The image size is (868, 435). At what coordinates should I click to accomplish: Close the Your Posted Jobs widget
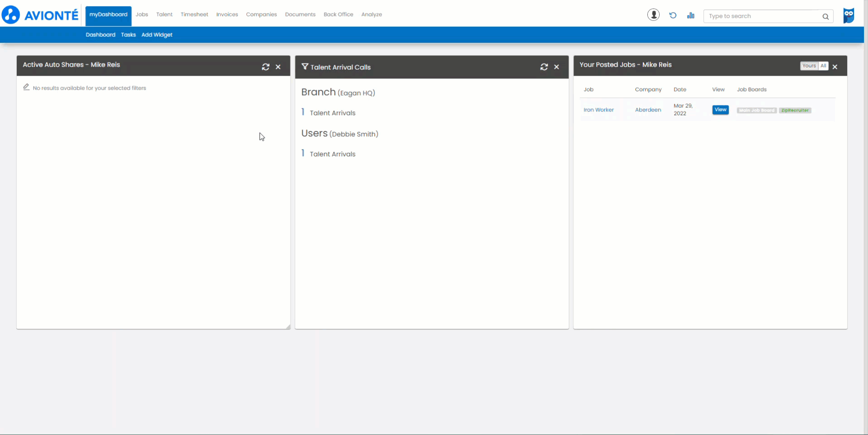pos(835,67)
